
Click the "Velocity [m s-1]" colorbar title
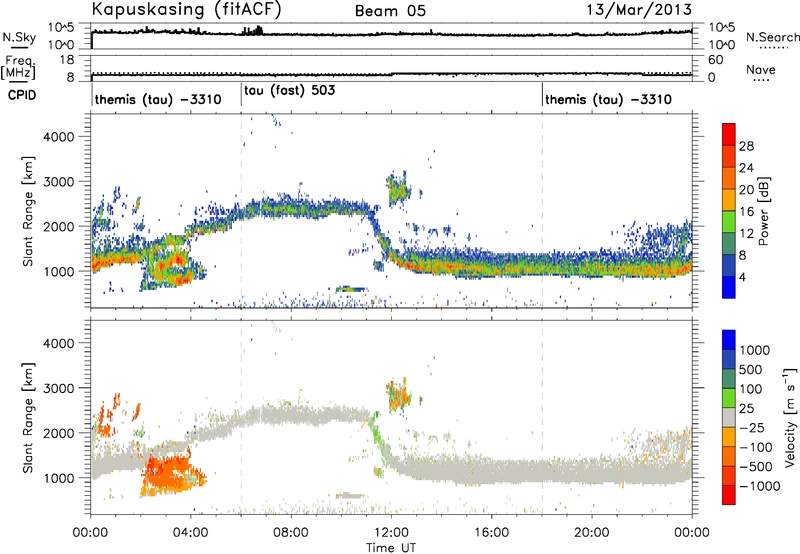point(790,417)
